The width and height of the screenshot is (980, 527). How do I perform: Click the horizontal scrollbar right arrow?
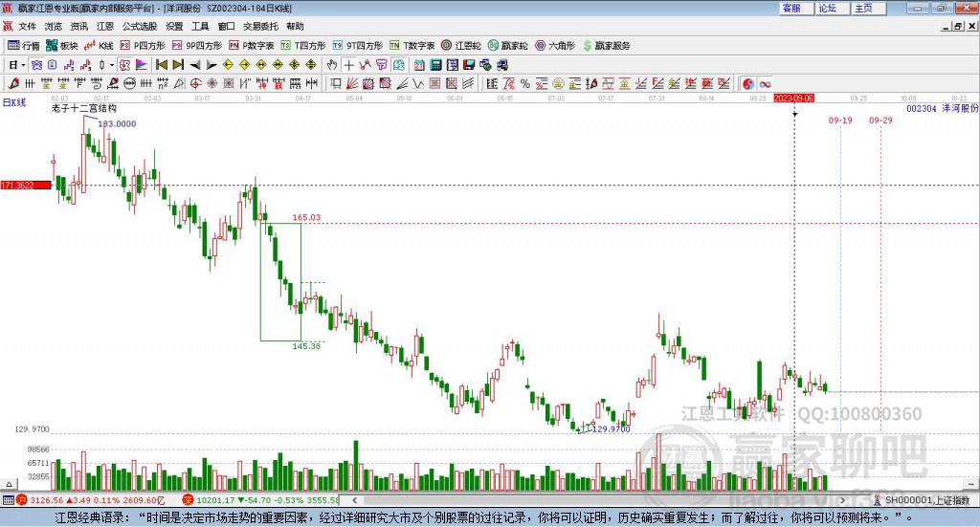[x=842, y=500]
